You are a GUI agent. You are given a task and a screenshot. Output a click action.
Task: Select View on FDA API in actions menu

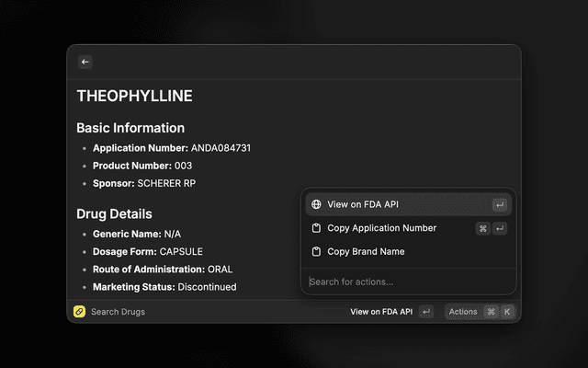pyautogui.click(x=362, y=204)
